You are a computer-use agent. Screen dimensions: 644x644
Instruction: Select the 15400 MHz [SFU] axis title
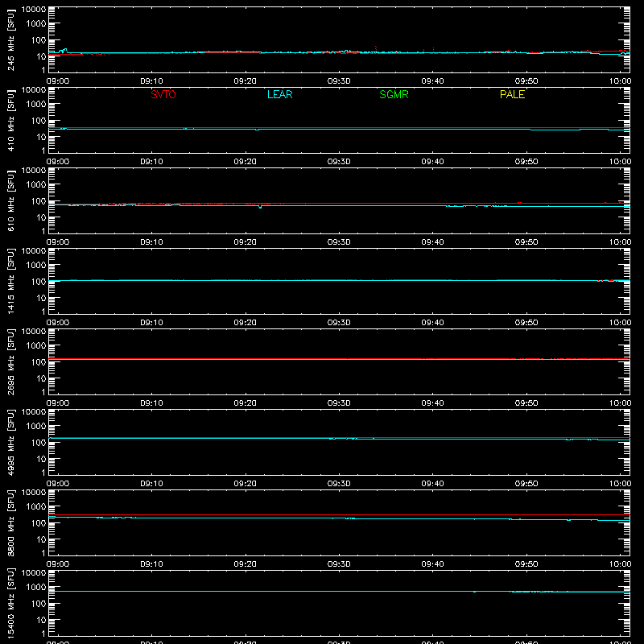click(x=11, y=603)
